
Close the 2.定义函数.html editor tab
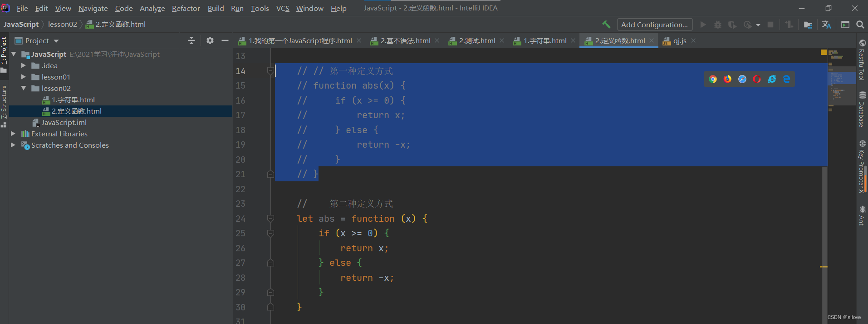click(652, 40)
